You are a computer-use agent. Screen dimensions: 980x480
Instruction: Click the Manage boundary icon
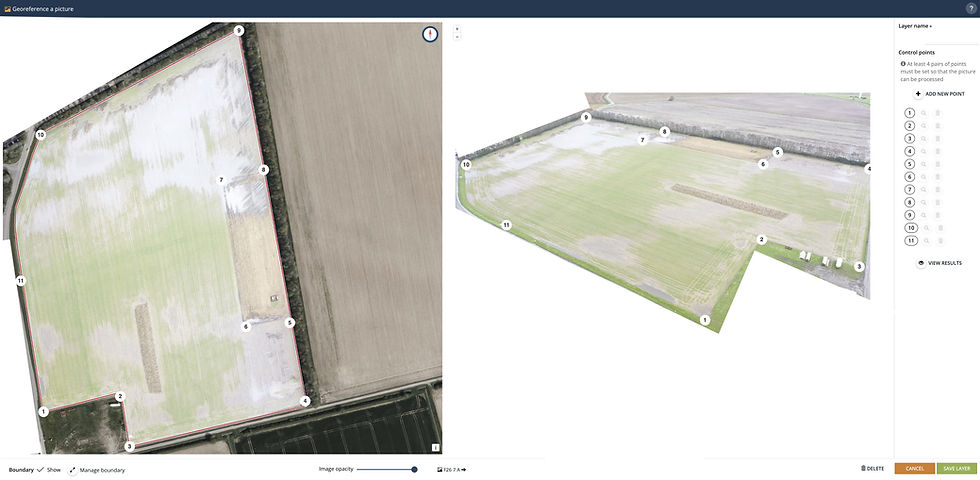click(x=72, y=470)
